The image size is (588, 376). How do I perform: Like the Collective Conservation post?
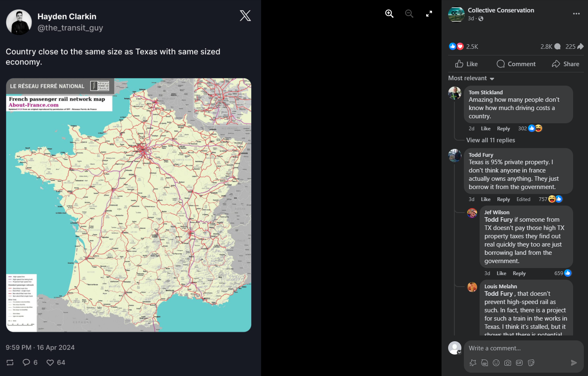tap(466, 64)
